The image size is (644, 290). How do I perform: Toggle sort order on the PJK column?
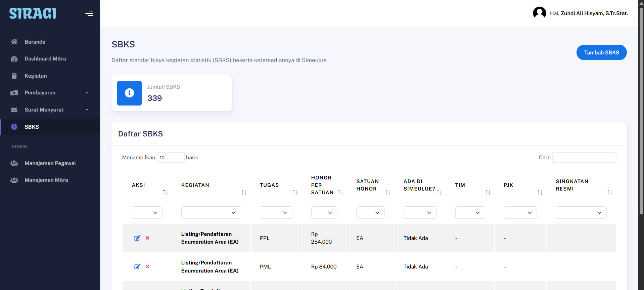540,192
